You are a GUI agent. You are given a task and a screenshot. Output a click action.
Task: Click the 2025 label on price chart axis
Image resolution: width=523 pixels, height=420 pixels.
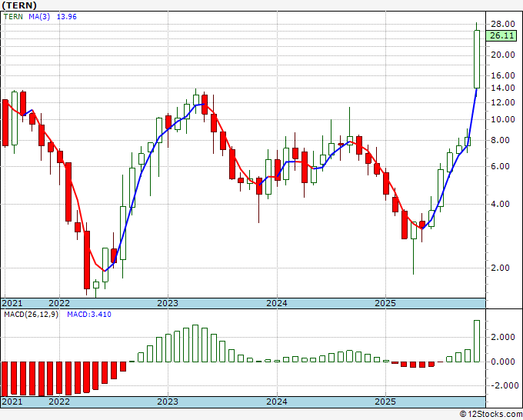tap(385, 303)
